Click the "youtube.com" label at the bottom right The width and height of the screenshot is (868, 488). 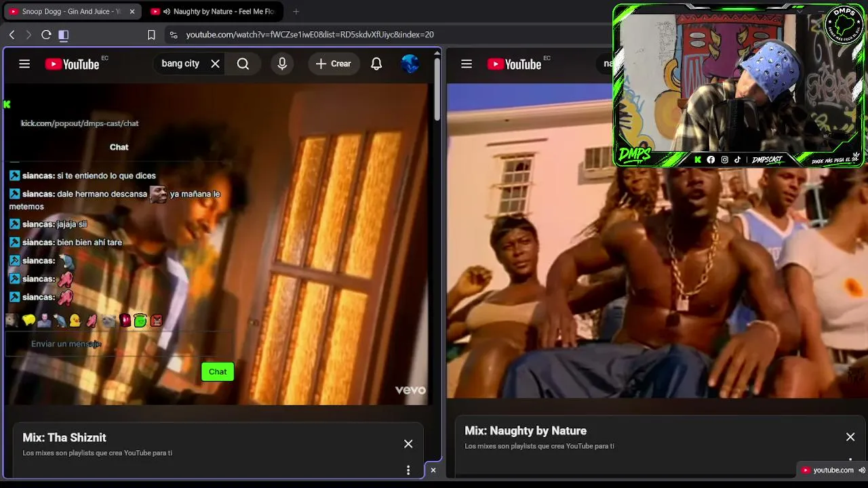click(x=833, y=470)
